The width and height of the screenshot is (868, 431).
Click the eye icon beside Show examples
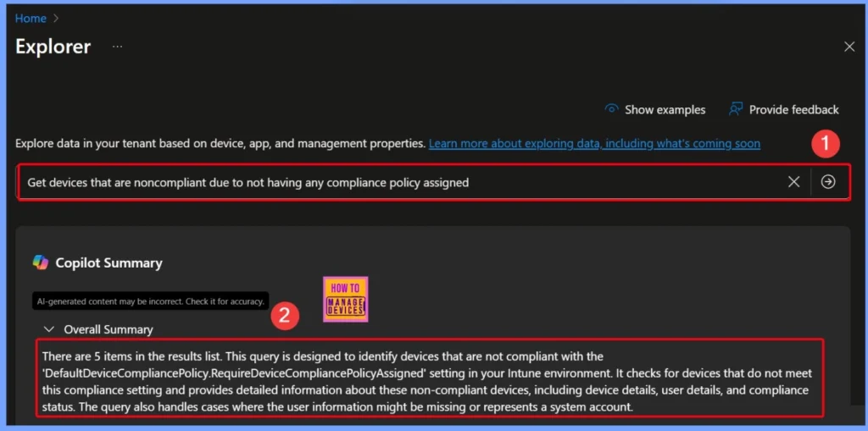pos(612,109)
